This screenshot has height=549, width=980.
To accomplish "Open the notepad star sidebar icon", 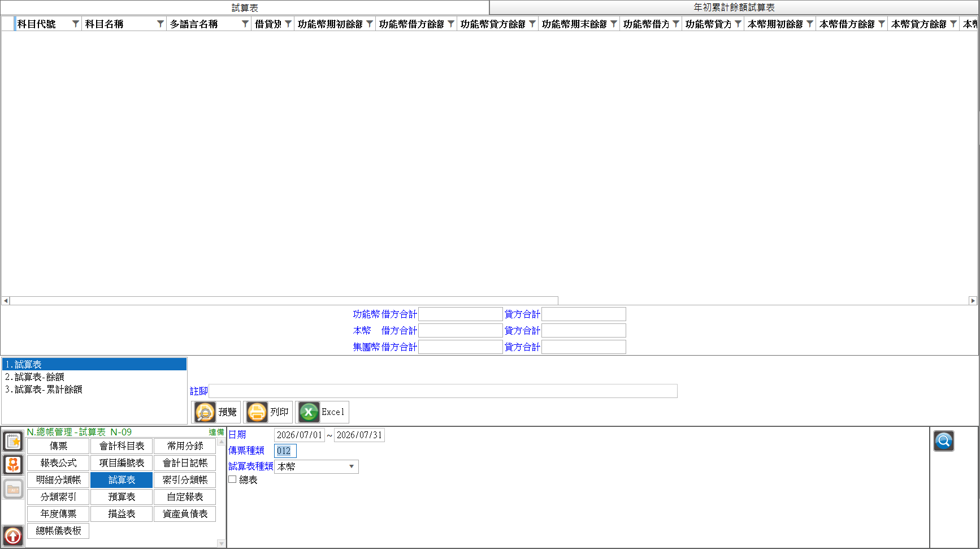I will click(x=13, y=441).
